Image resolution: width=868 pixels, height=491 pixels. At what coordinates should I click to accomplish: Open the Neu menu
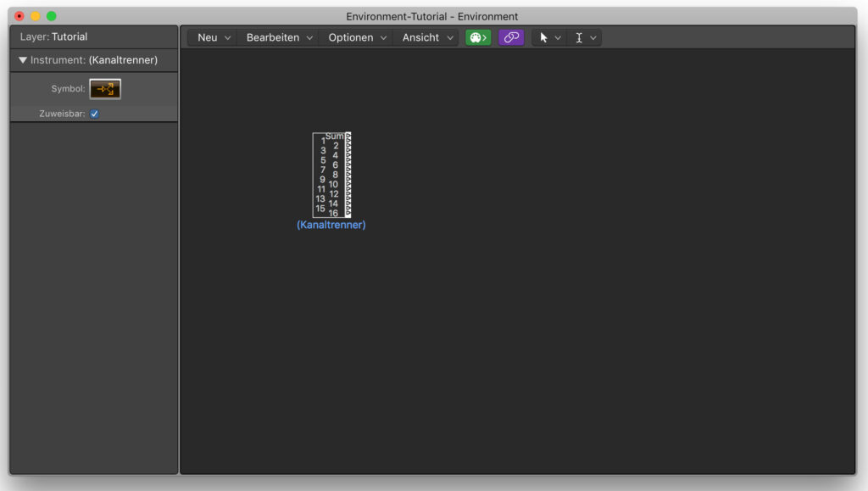coord(214,37)
